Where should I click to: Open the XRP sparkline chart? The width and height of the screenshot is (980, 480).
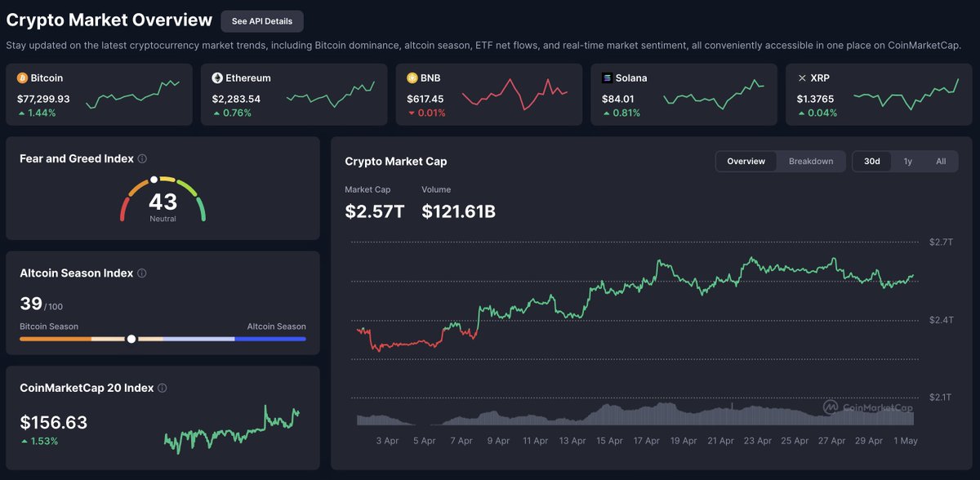(x=906, y=95)
